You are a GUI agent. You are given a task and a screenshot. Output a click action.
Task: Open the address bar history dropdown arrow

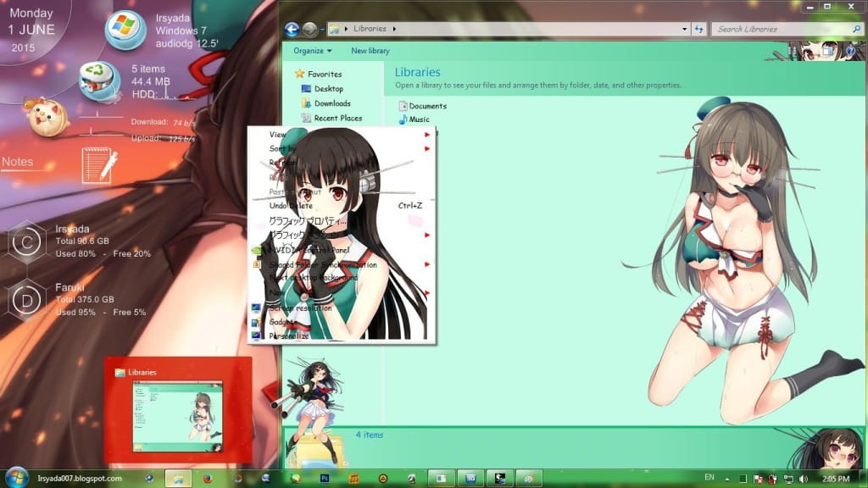pyautogui.click(x=684, y=29)
